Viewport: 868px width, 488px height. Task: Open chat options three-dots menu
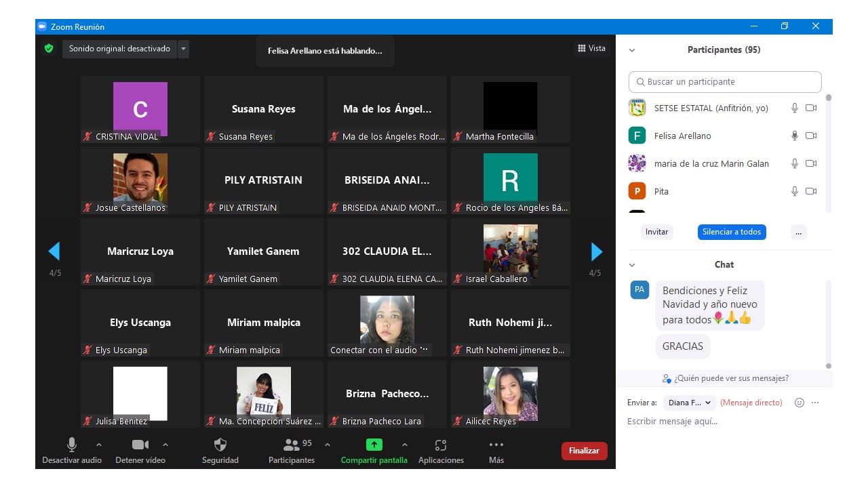pos(815,403)
